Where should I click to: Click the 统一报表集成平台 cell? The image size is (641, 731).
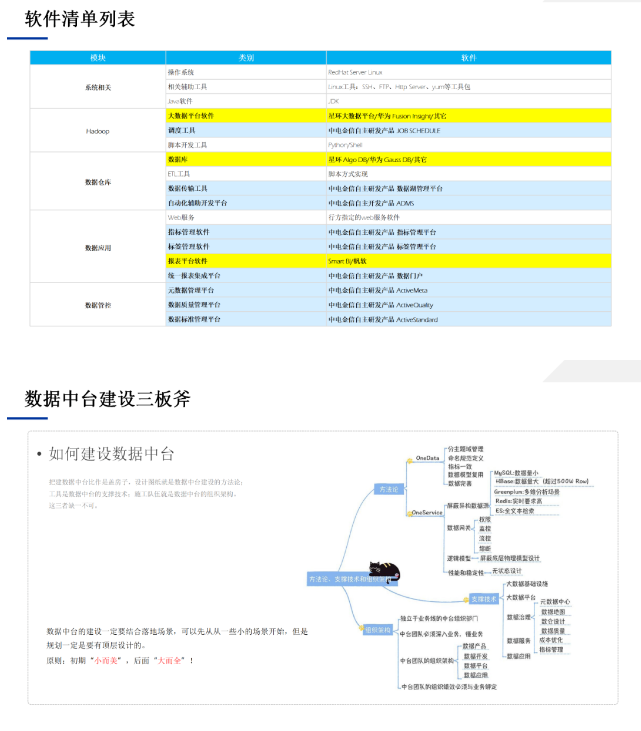[246, 276]
